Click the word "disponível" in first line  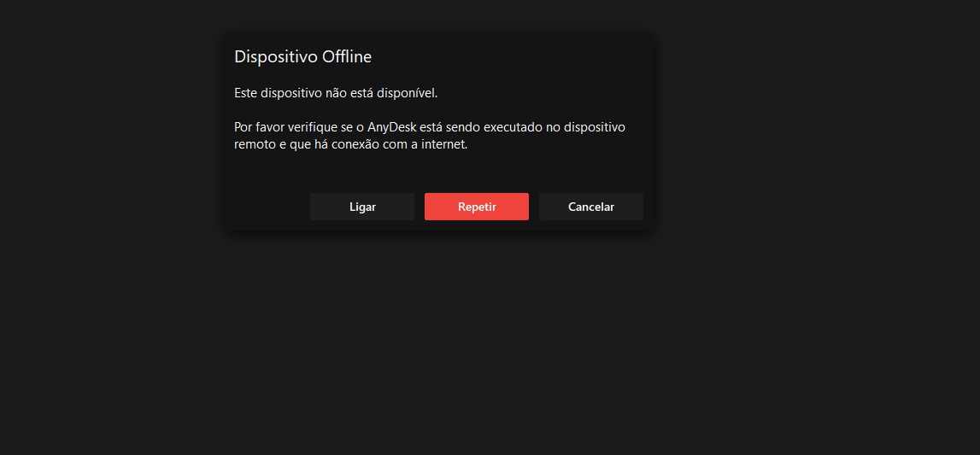407,93
